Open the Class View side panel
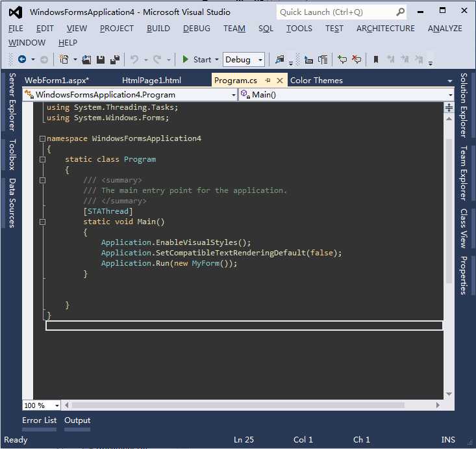Viewport: 476px width, 449px height. pos(463,228)
